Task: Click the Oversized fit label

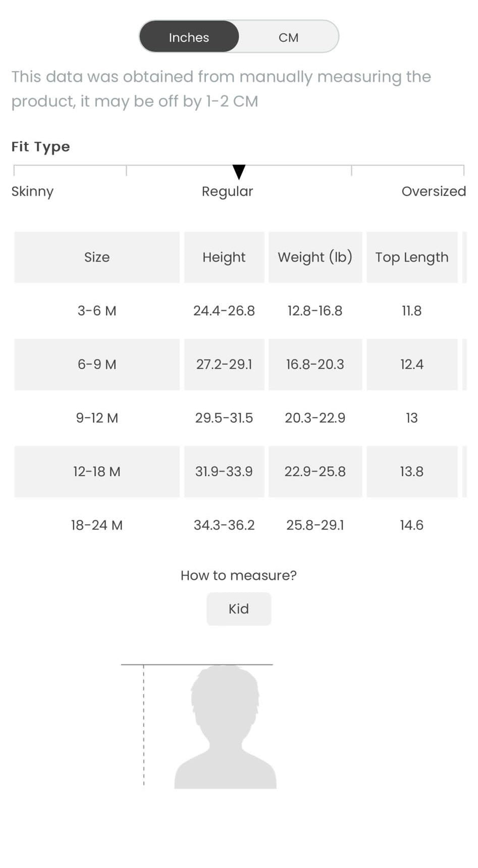Action: tap(434, 191)
